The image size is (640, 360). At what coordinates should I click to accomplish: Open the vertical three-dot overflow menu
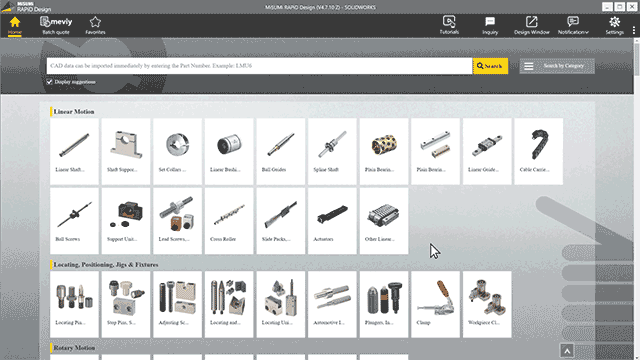point(633,30)
